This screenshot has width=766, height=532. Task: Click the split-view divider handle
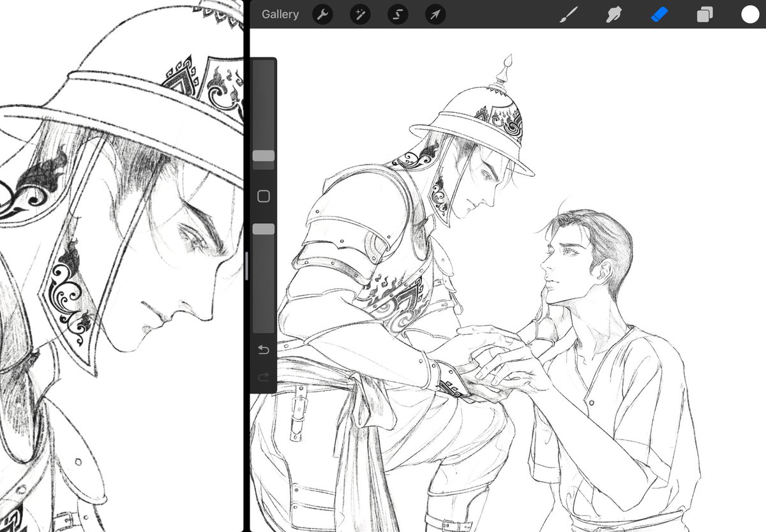coord(246,266)
